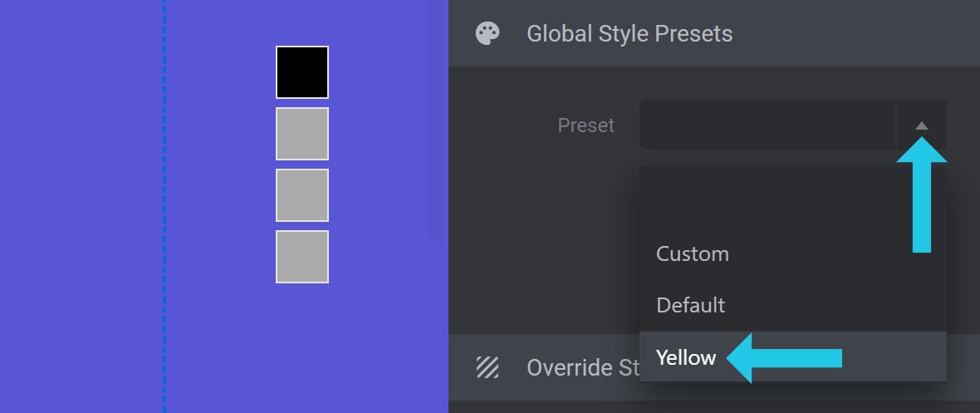Select the third bullet square in the column
The image size is (980, 413).
301,195
